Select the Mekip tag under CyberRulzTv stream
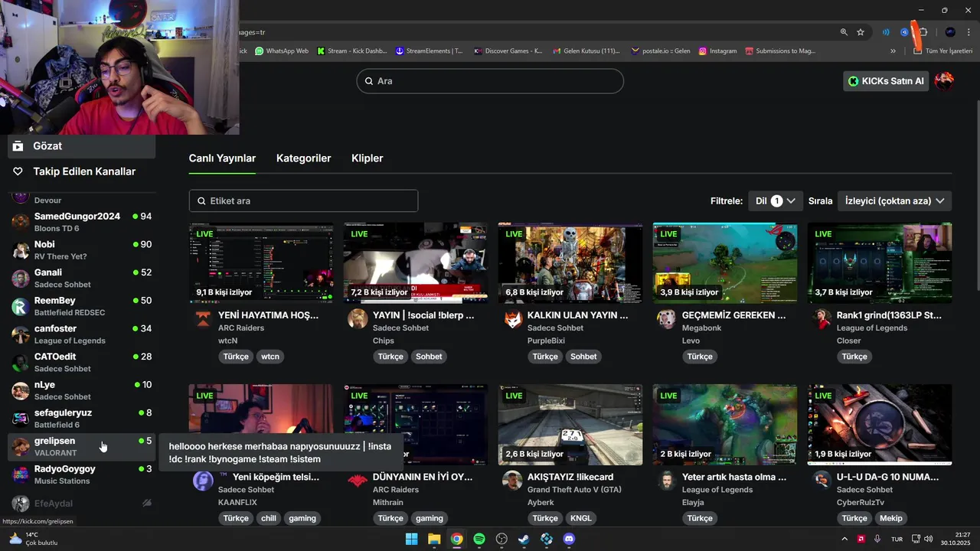Viewport: 980px width, 551px height. click(891, 518)
